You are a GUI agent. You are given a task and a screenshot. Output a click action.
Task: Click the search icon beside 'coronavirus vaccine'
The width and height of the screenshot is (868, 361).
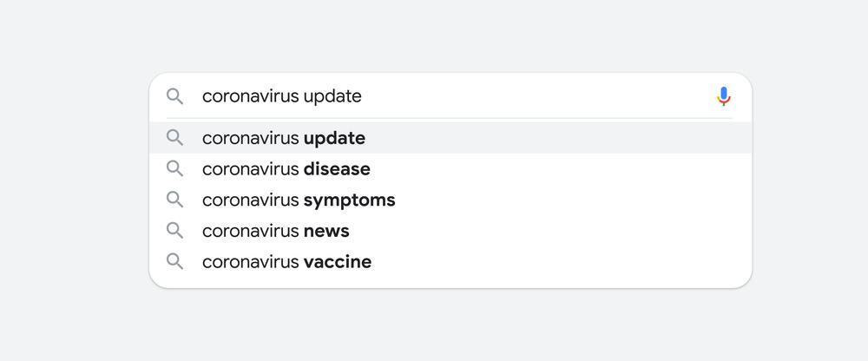click(175, 262)
